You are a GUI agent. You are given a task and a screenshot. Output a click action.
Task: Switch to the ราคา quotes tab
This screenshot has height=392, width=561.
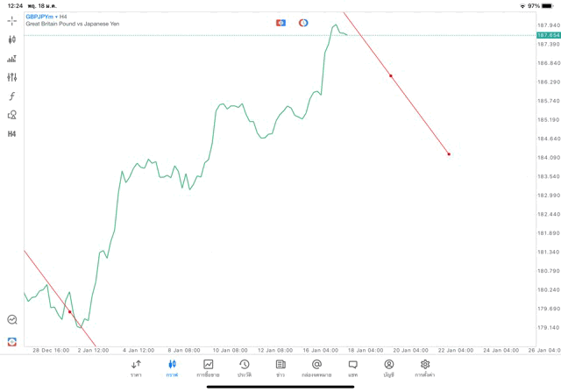click(x=136, y=368)
